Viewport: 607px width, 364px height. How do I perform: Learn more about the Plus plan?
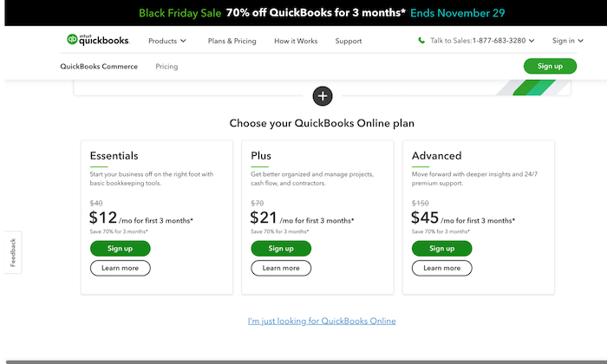[x=281, y=268]
